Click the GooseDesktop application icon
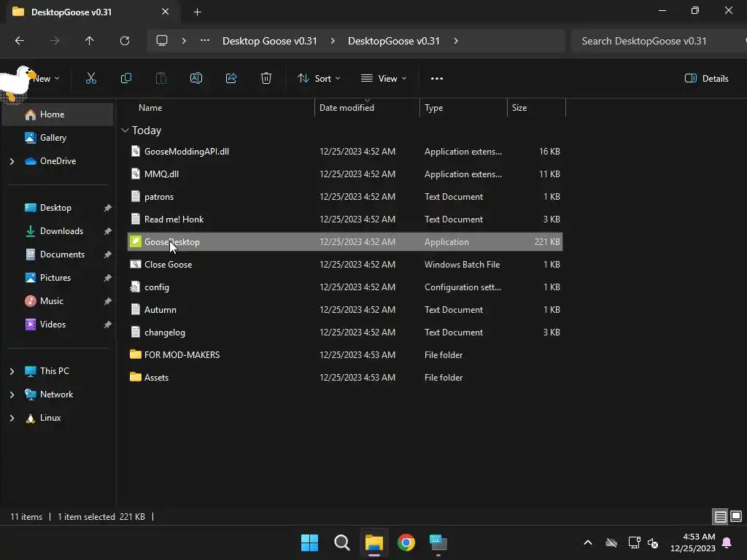 tap(136, 242)
